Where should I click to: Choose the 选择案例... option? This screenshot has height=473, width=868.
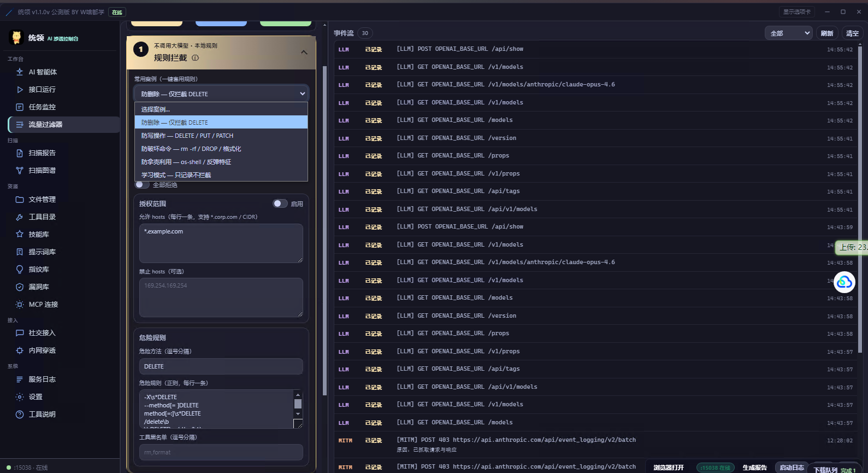tap(221, 109)
